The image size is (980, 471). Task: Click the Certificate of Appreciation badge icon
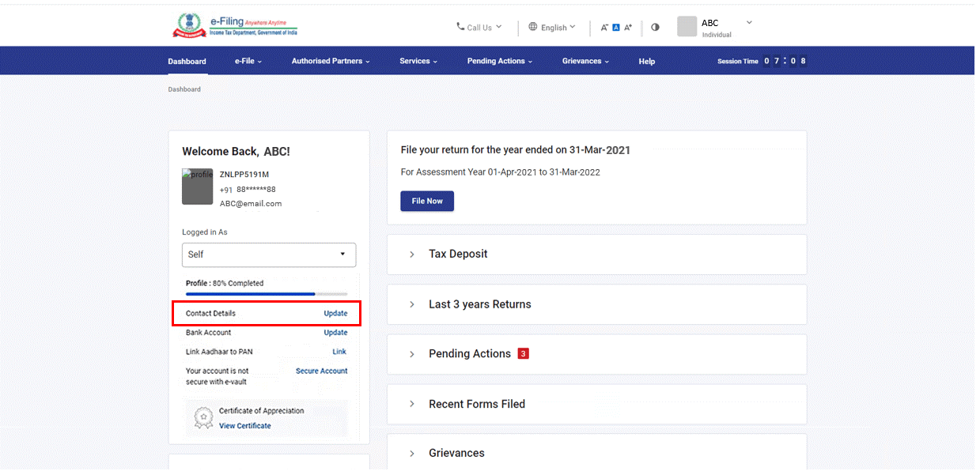(204, 417)
